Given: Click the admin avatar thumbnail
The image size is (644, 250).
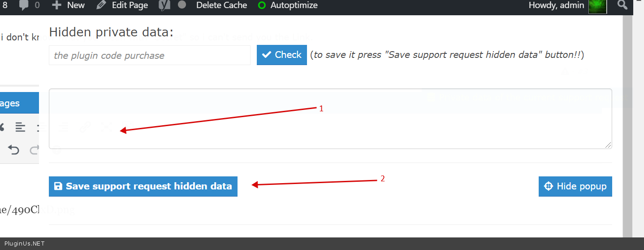Looking at the screenshot, I should pos(597,6).
